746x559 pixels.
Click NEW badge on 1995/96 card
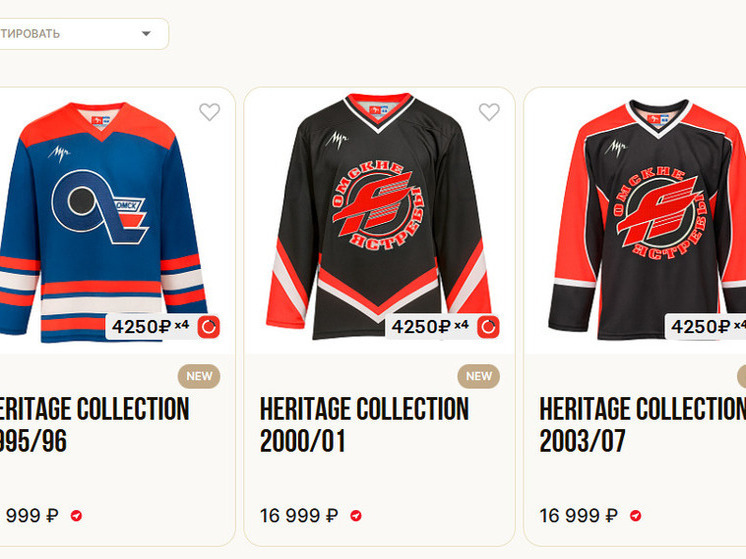(x=199, y=376)
